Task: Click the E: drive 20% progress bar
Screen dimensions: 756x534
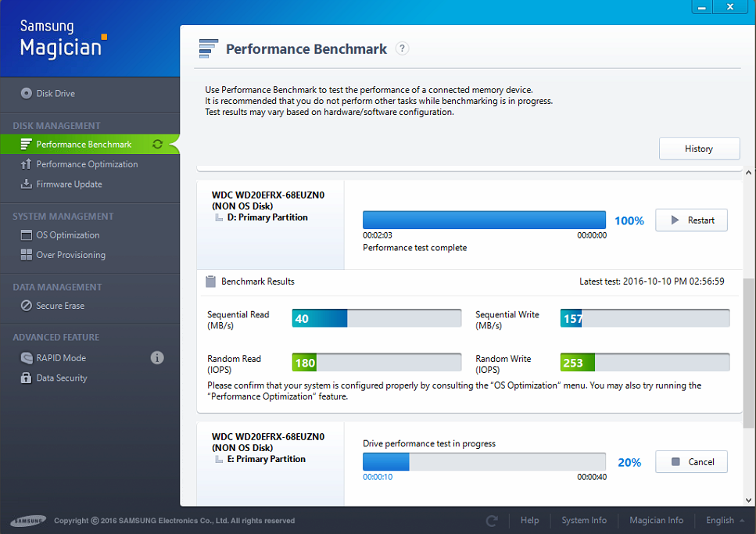Action: [x=484, y=461]
